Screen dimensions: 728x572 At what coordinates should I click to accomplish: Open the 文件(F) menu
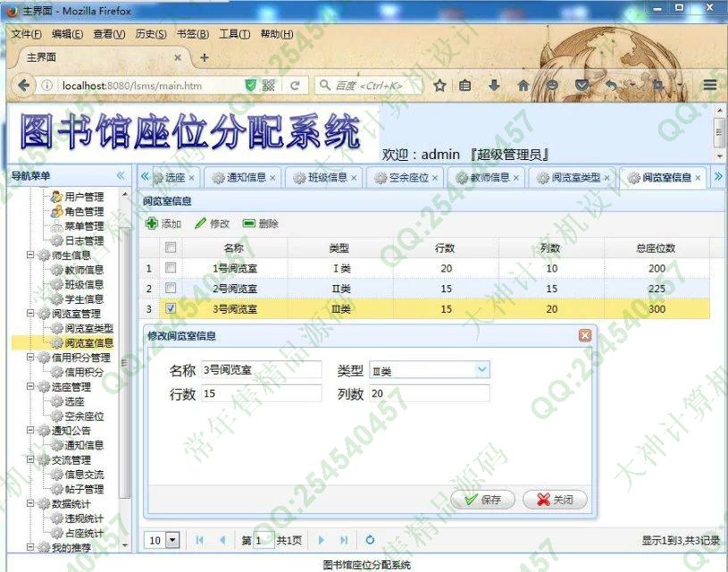27,34
